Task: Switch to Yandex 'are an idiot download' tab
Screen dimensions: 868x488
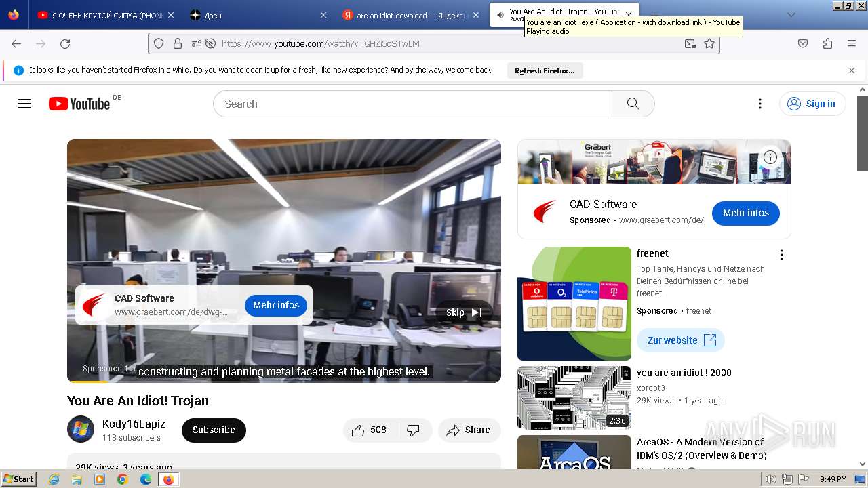Action: tap(412, 15)
